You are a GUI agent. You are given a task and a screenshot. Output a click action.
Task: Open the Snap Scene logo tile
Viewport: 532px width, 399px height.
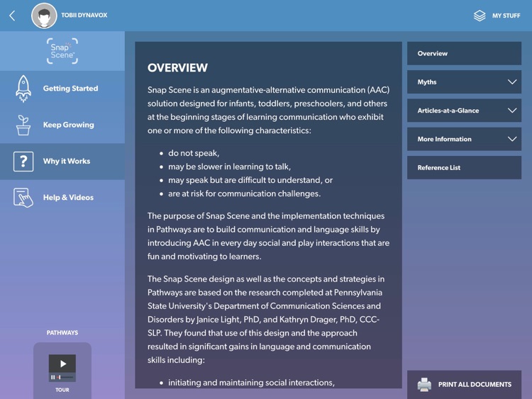pyautogui.click(x=62, y=51)
